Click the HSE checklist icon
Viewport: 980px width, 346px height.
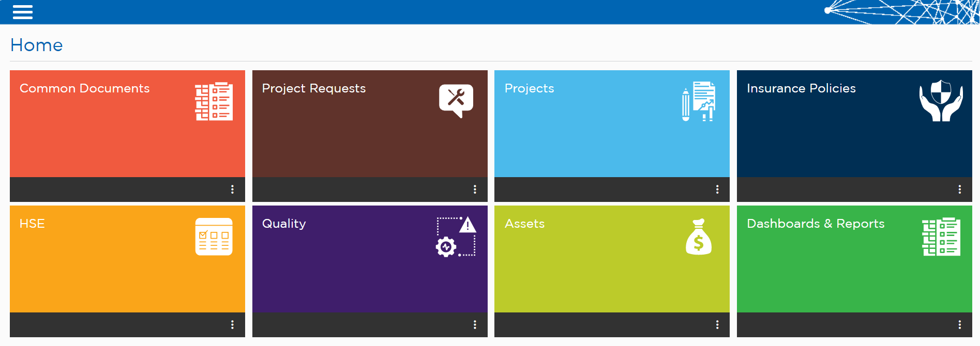click(214, 237)
